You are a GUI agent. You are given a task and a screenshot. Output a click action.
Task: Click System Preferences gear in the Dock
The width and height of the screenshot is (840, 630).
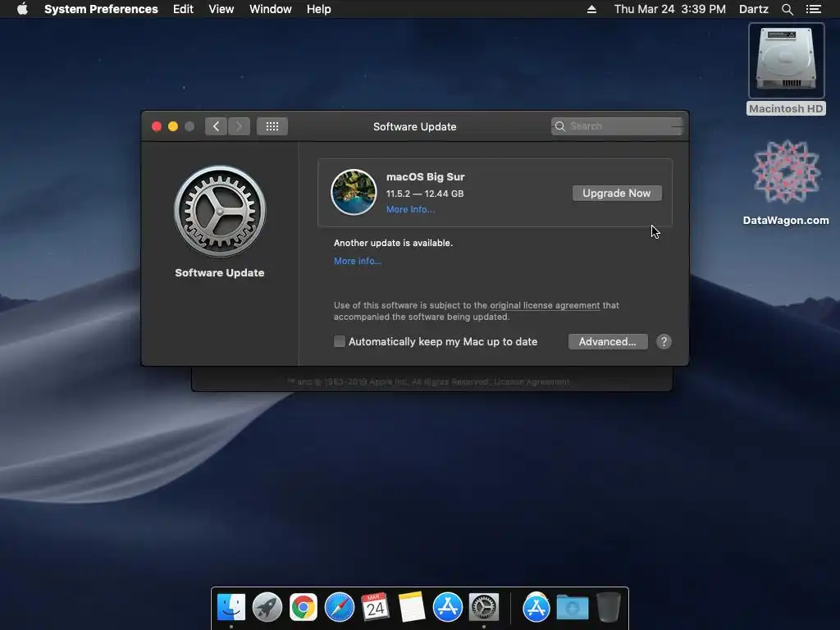tap(484, 608)
